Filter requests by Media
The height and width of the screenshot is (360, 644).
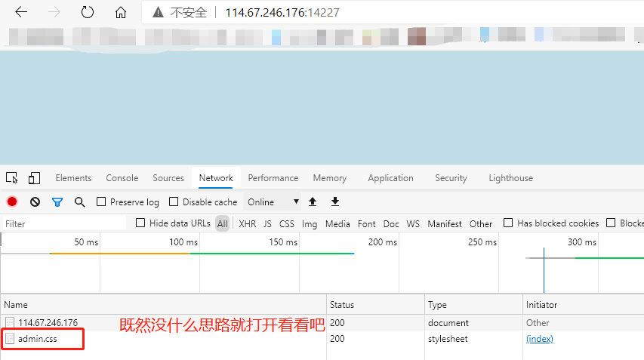(x=337, y=223)
